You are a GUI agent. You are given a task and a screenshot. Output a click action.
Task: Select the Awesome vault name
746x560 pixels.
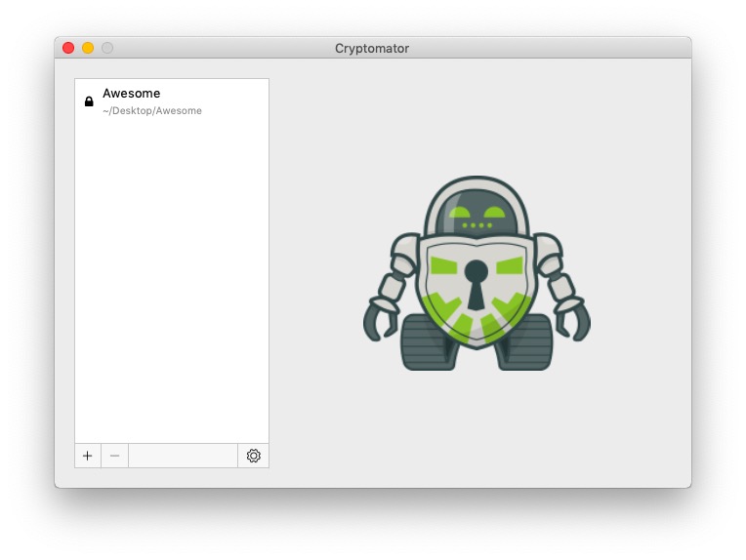tap(131, 94)
